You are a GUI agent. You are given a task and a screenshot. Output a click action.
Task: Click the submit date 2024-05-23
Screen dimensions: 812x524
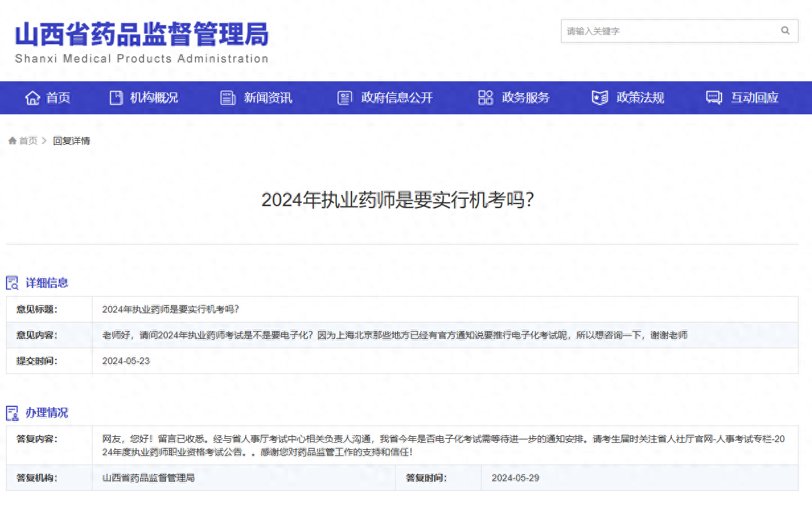point(126,361)
